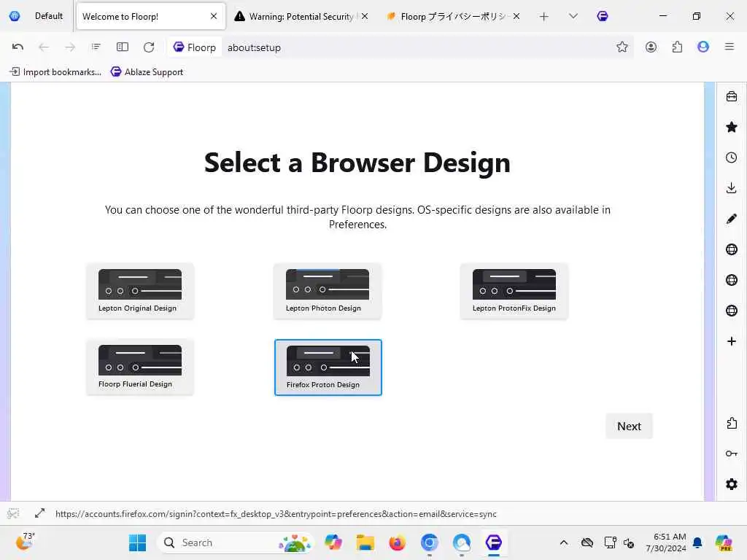The width and height of the screenshot is (747, 560).
Task: Expand the system tray hidden icons
Action: point(564,542)
